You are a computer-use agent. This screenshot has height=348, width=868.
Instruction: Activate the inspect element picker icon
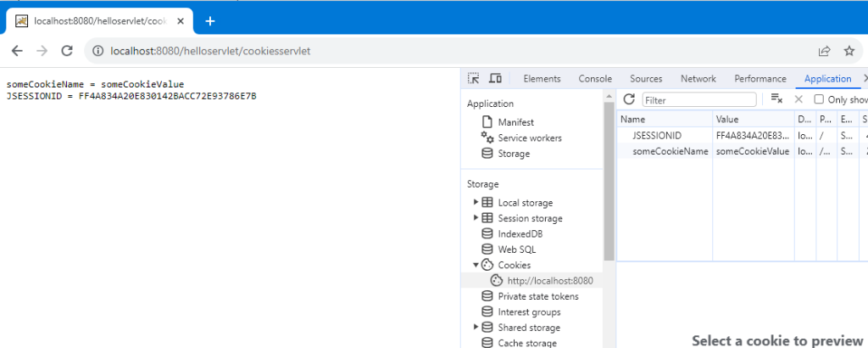(x=473, y=79)
